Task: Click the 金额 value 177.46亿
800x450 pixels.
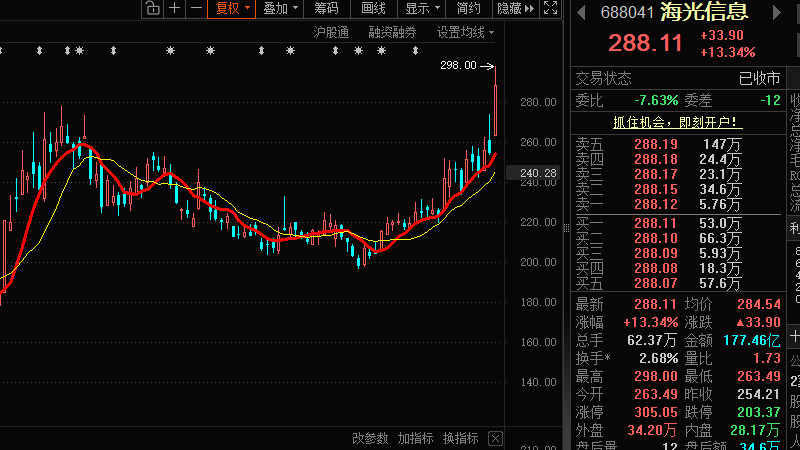Action: pos(752,340)
